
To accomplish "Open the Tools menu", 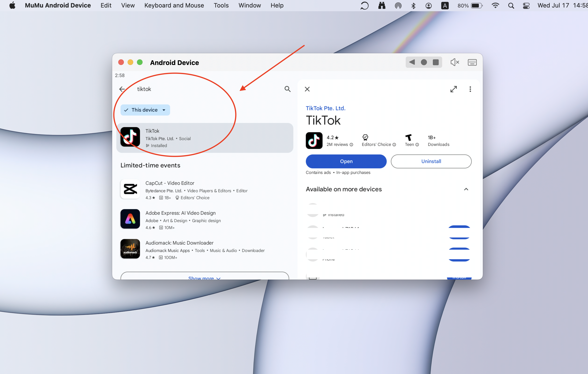I will tap(221, 5).
